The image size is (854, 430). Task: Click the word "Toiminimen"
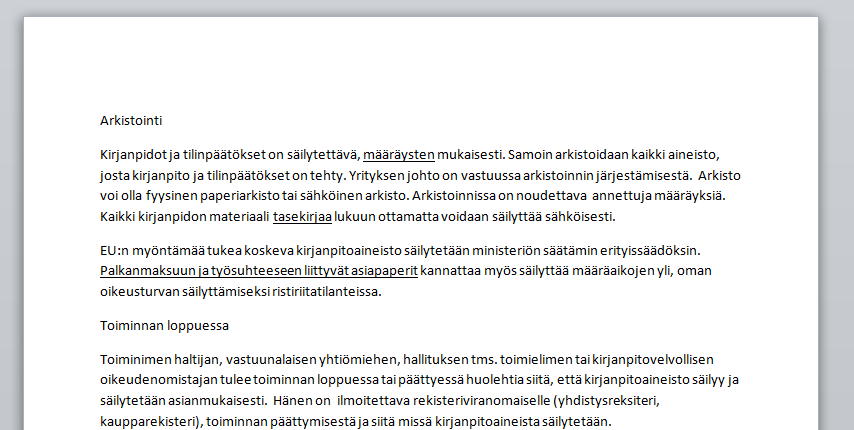[136, 360]
